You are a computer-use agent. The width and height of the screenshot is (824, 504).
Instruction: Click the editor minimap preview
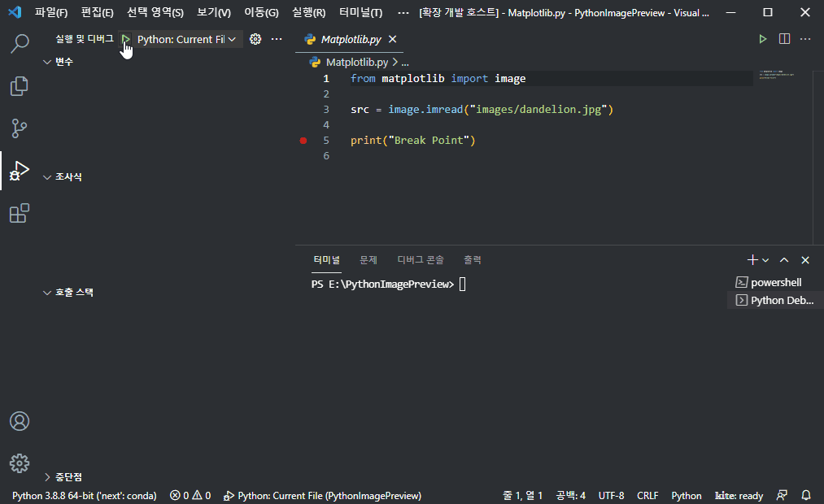pyautogui.click(x=777, y=75)
